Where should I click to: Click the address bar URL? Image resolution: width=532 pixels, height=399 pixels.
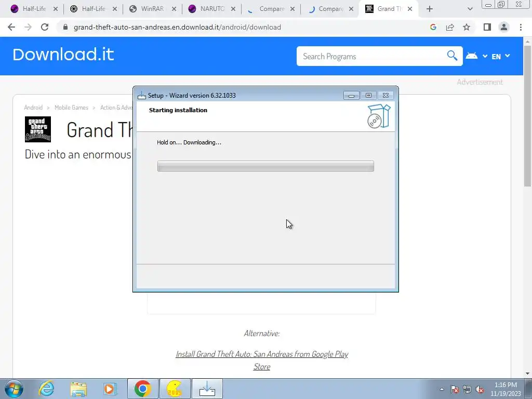click(x=177, y=27)
